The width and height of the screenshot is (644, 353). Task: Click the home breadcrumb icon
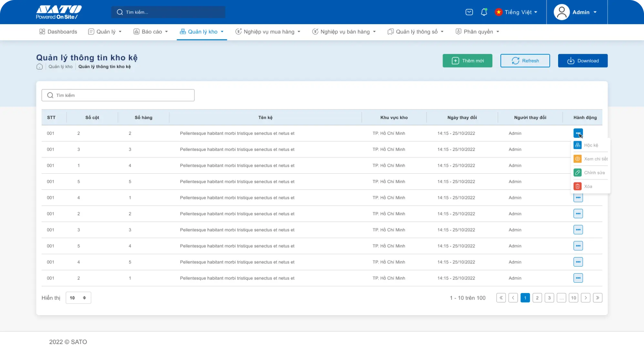(39, 66)
